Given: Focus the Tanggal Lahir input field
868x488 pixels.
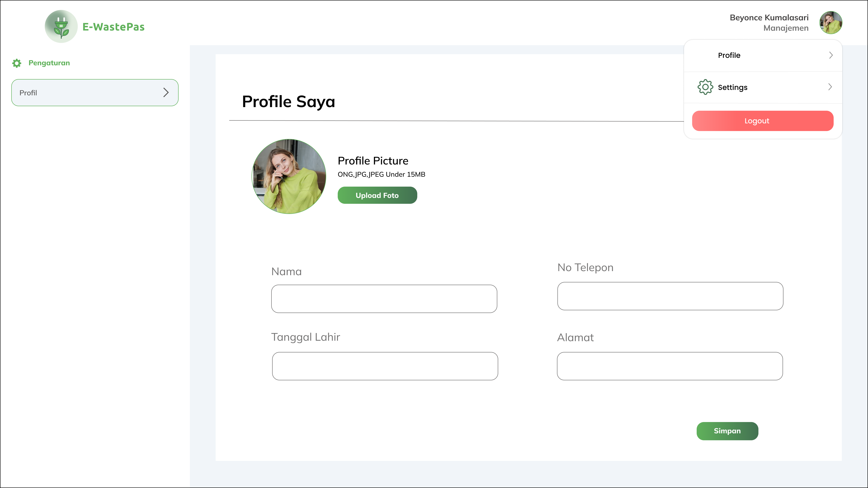Looking at the screenshot, I should (x=385, y=366).
